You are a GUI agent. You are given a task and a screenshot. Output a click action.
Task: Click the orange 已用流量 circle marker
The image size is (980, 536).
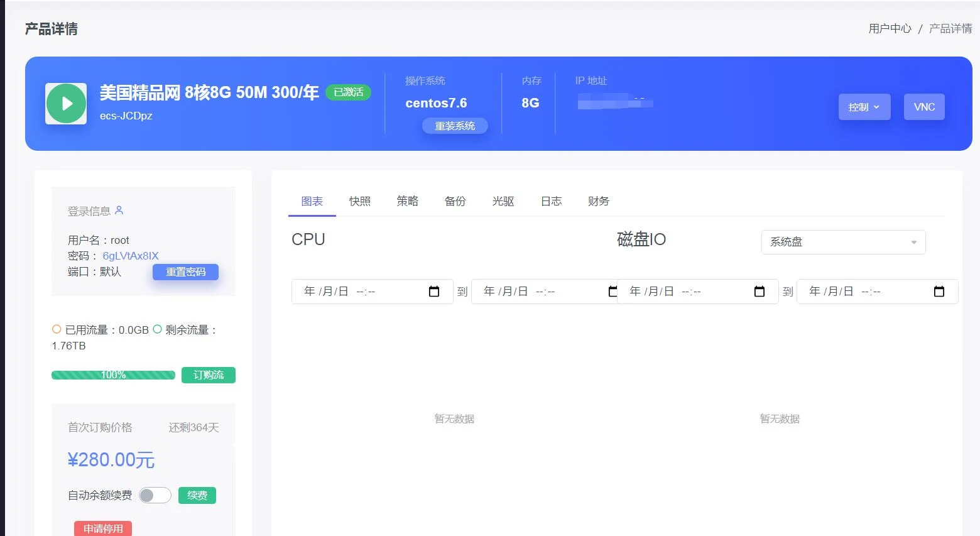click(57, 329)
